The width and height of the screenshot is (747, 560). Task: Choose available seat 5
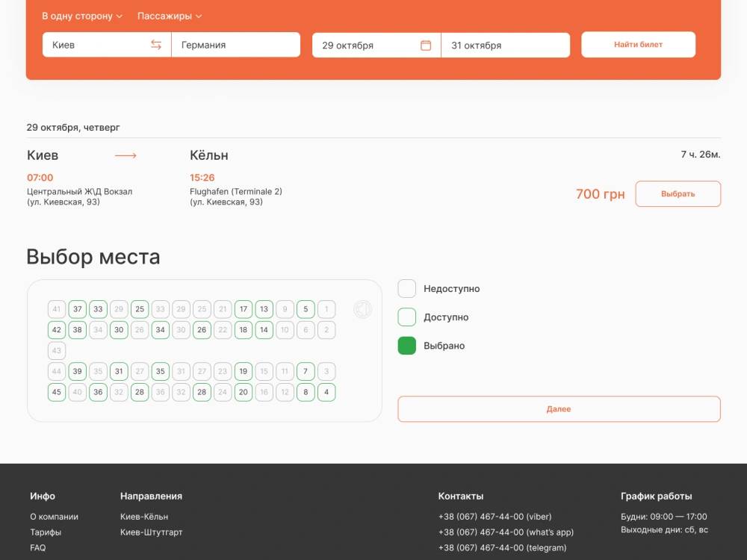pos(306,309)
